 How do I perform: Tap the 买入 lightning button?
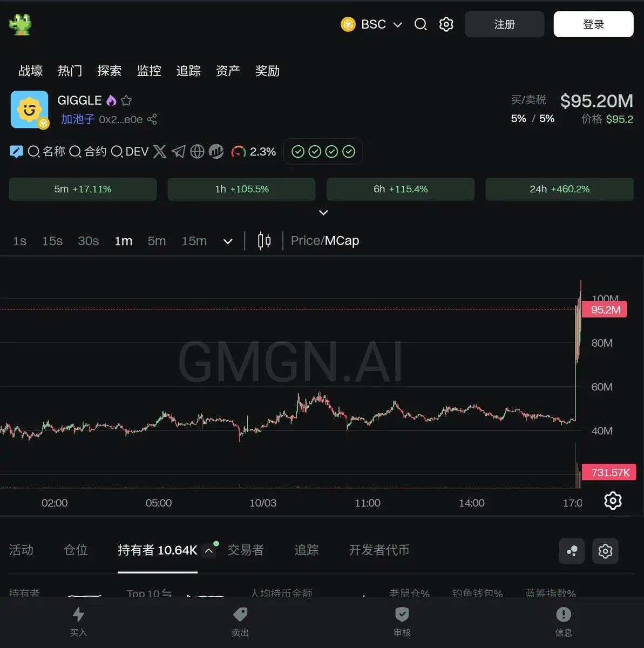tap(79, 621)
